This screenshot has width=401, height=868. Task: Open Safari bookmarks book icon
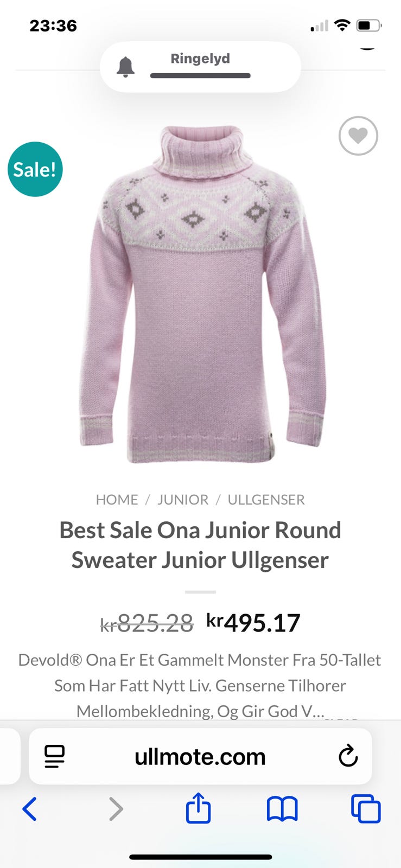(282, 809)
